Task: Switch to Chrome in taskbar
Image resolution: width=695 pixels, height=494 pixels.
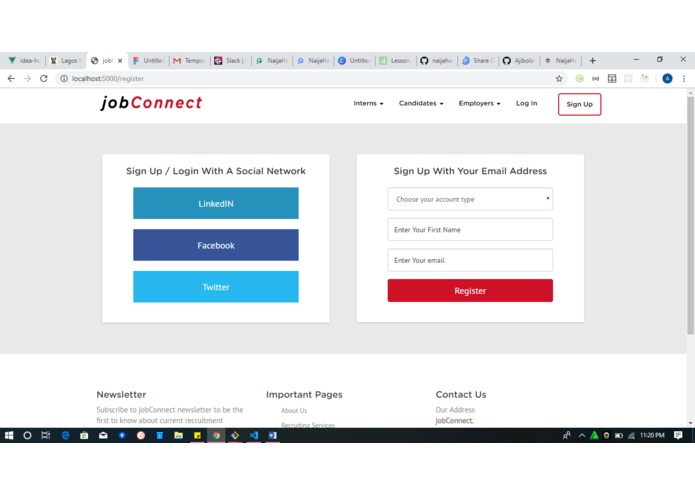Action: [x=216, y=436]
